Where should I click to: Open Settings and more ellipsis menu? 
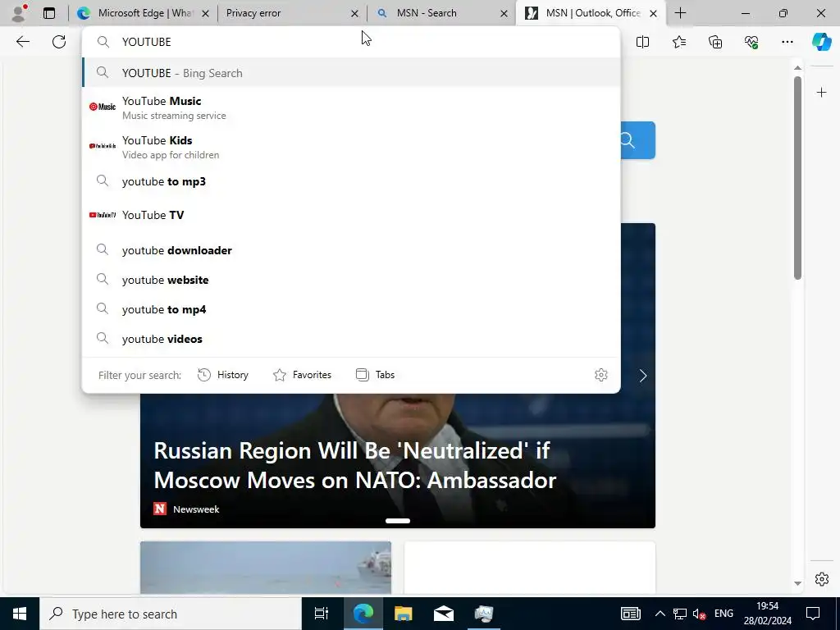(x=787, y=42)
